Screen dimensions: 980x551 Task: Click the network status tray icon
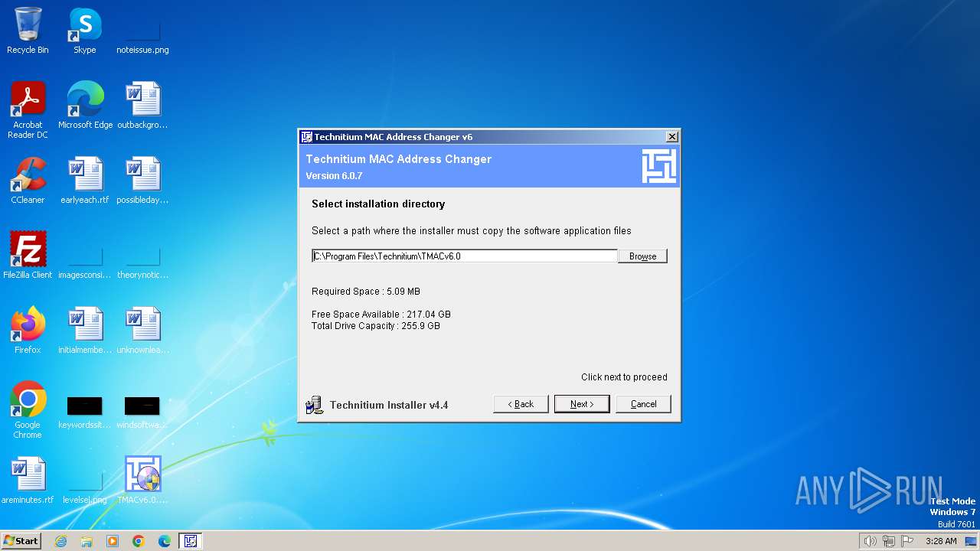pyautogui.click(x=889, y=541)
